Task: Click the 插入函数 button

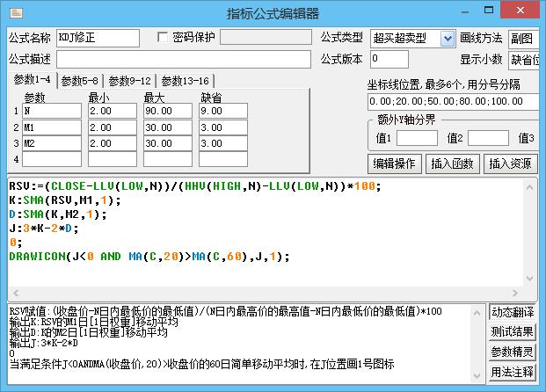Action: coord(452,163)
